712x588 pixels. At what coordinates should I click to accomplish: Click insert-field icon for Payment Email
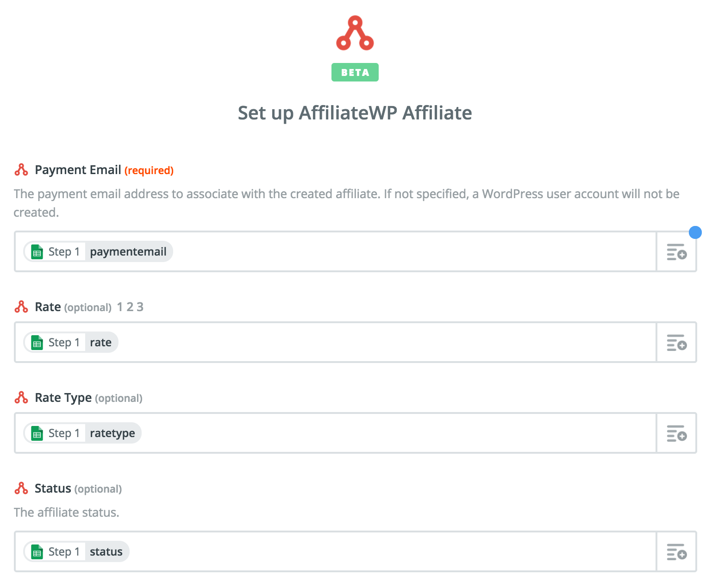(x=676, y=252)
